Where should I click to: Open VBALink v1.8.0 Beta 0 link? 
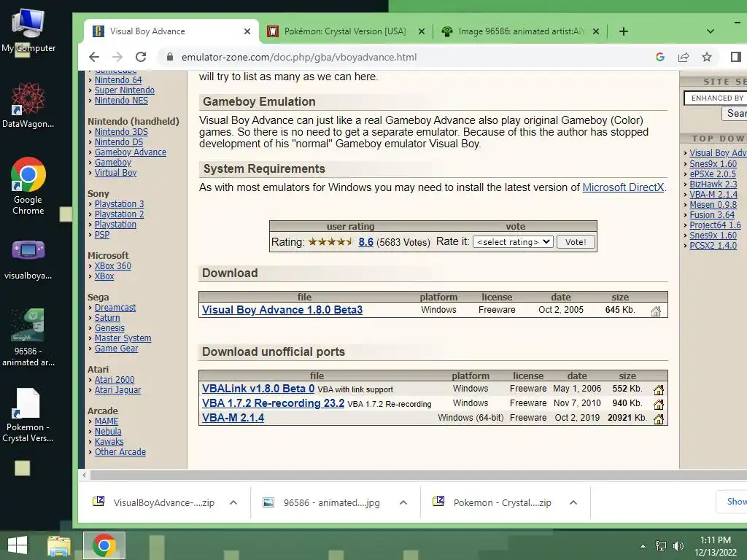tap(258, 389)
